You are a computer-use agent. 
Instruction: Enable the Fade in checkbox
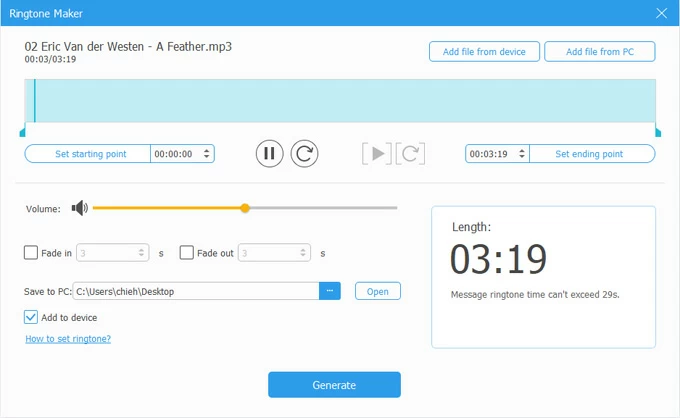tap(31, 253)
